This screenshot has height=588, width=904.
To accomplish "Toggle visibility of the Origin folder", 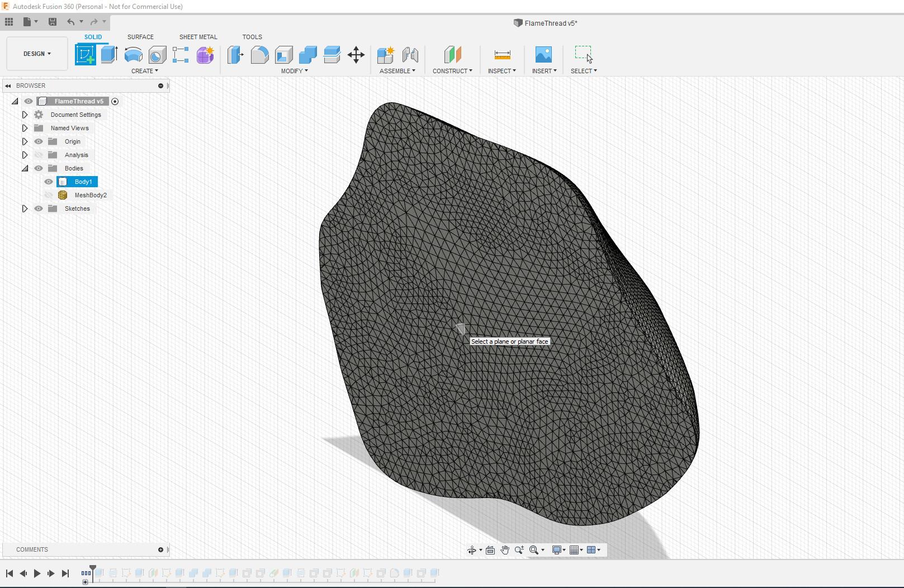I will pos(39,141).
